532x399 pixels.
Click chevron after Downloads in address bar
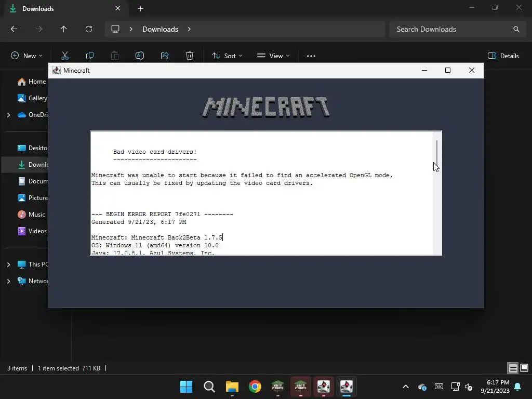coord(189,29)
